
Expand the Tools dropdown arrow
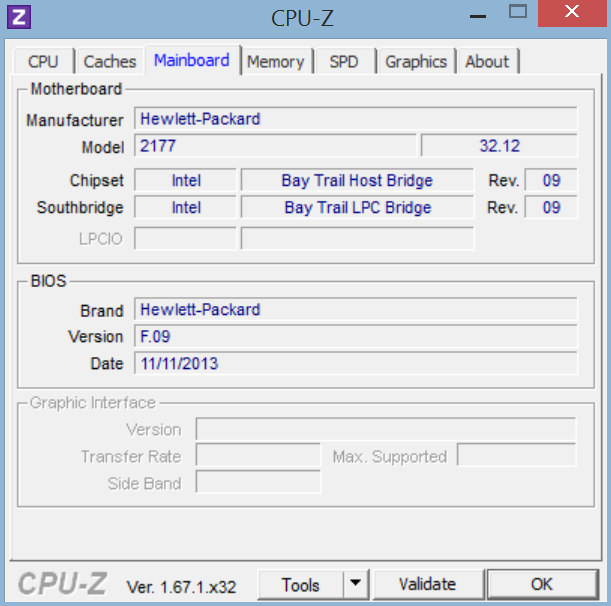coord(355,585)
